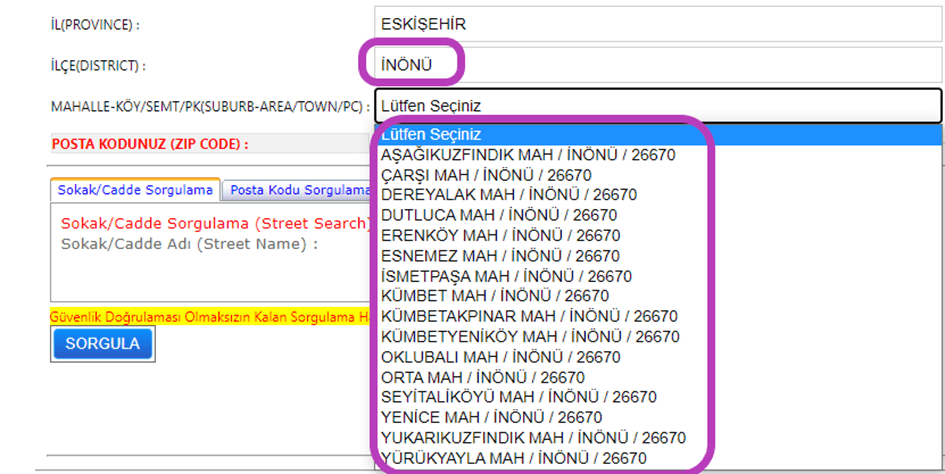The image size is (945, 474).
Task: Pick ORTA MAH / İNÖNÜ / 26670
Action: 483,377
